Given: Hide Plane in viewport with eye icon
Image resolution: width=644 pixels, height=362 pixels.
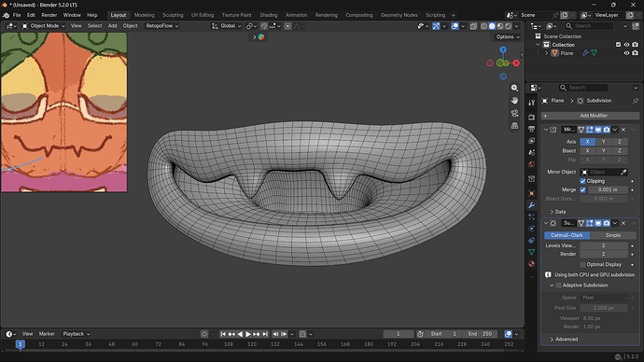Looking at the screenshot, I should point(626,53).
